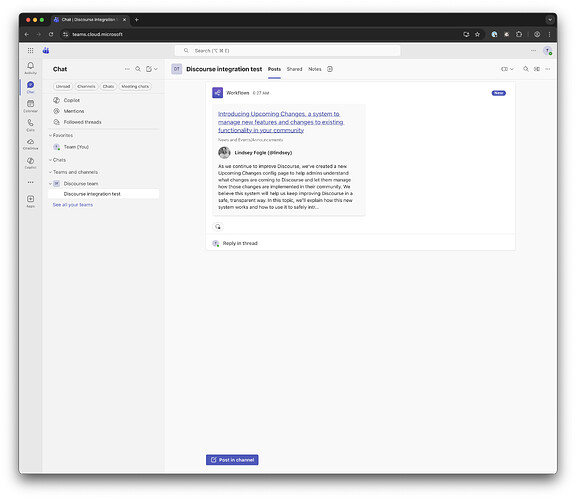Open browser extensions puzzle icon
576x499 pixels.
[x=519, y=34]
